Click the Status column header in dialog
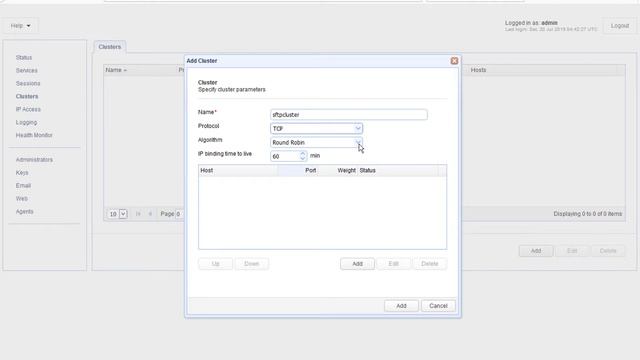 [x=398, y=171]
